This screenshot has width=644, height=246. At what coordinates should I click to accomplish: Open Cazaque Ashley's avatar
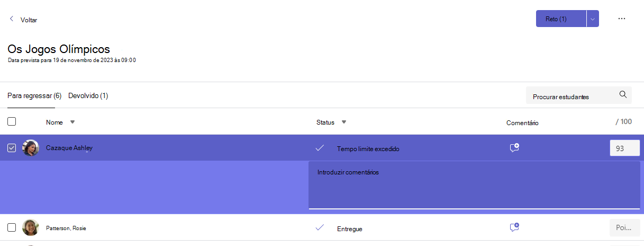coord(31,148)
